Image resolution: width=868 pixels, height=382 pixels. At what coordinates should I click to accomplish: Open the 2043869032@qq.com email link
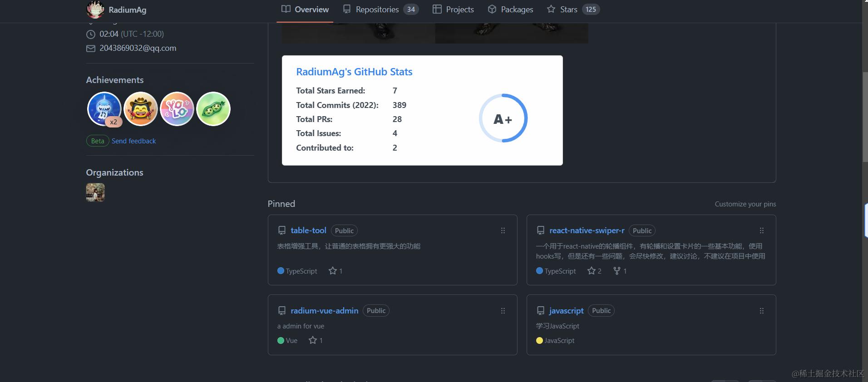point(138,48)
